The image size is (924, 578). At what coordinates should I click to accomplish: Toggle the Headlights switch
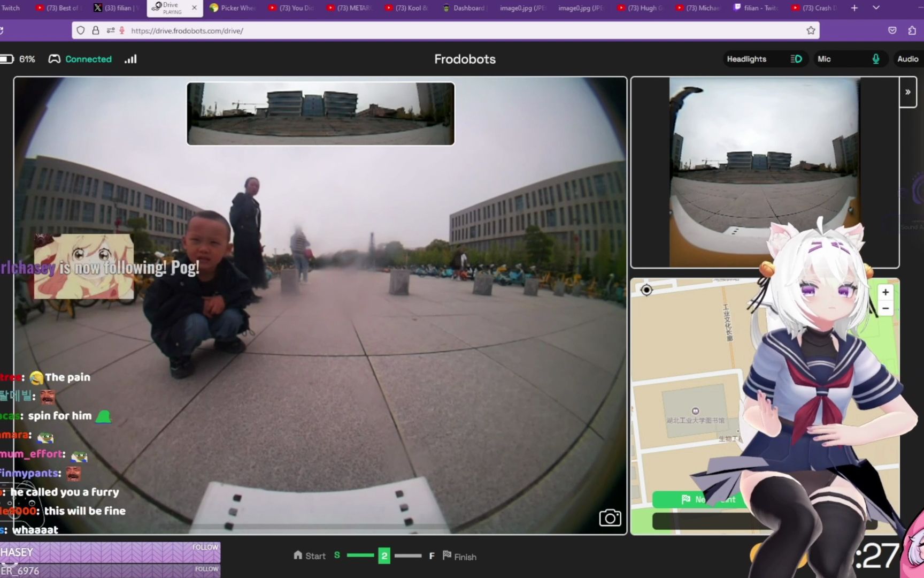tap(796, 59)
